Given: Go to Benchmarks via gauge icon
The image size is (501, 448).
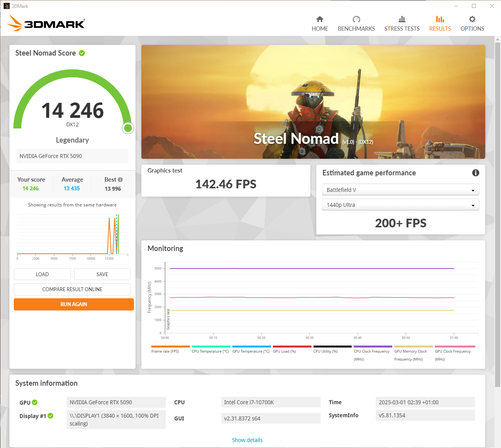Looking at the screenshot, I should tap(356, 19).
